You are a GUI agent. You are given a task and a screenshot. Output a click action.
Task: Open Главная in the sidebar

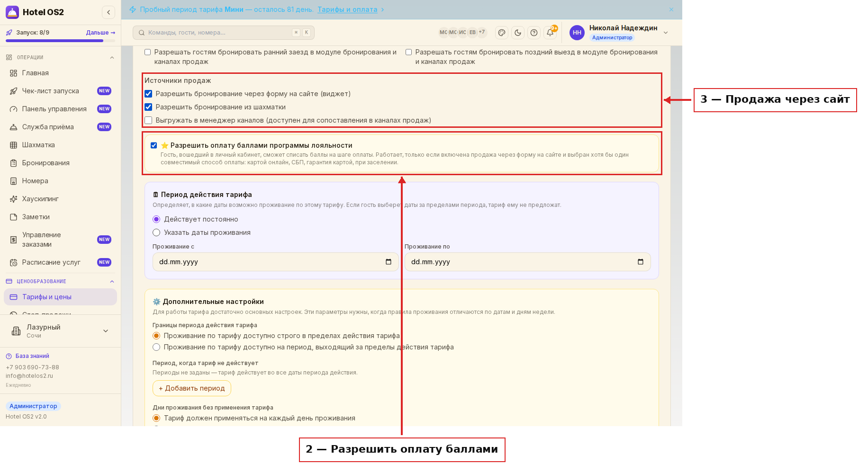[60, 73]
